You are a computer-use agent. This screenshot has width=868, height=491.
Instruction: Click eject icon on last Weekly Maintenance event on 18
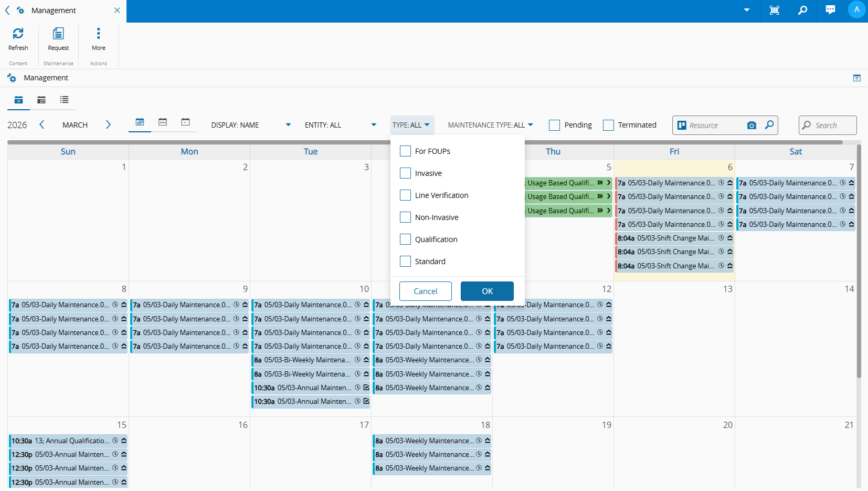pos(488,468)
